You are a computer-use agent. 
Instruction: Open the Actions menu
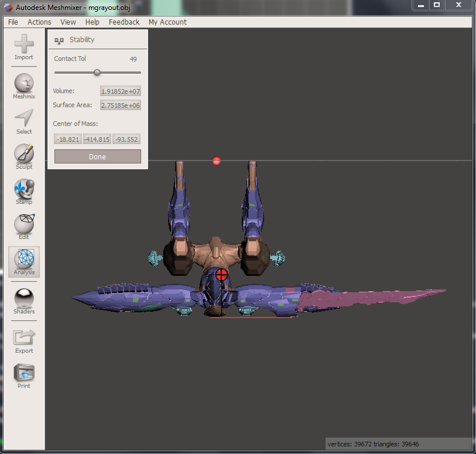[39, 22]
